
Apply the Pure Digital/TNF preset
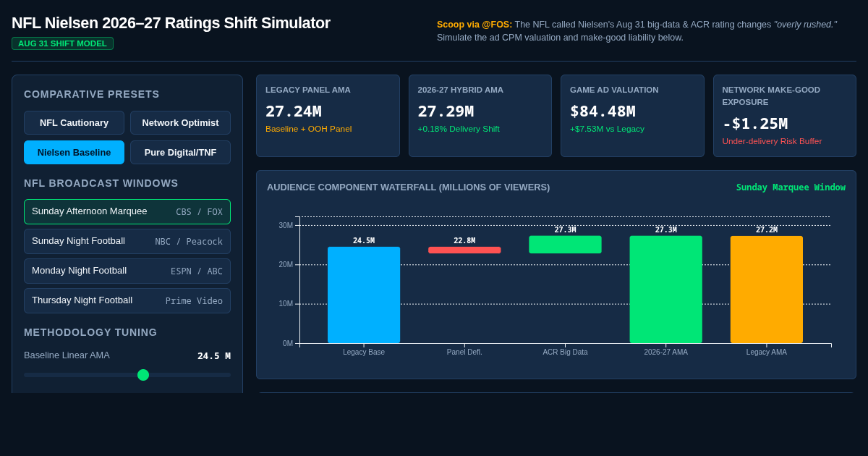coord(180,153)
